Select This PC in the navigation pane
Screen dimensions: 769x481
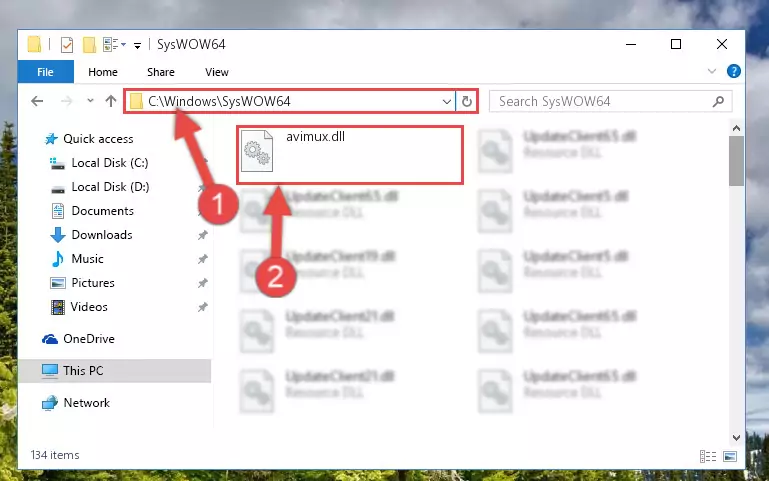[x=83, y=371]
